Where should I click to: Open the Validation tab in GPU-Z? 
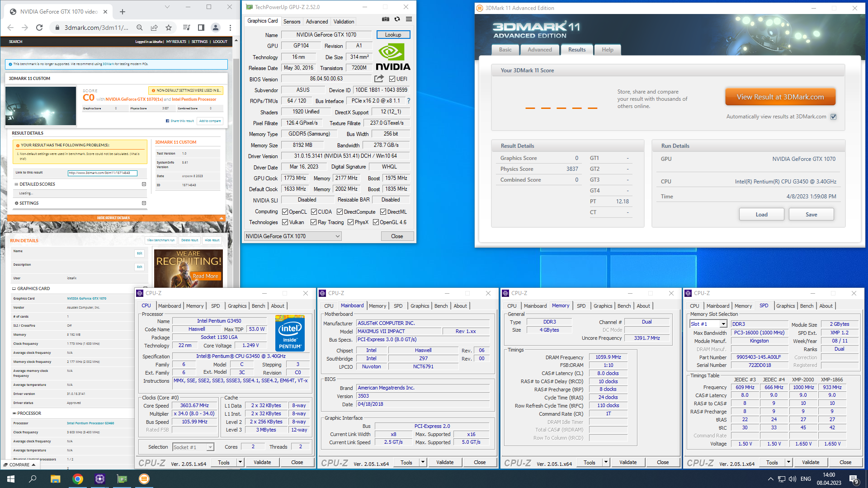point(344,22)
